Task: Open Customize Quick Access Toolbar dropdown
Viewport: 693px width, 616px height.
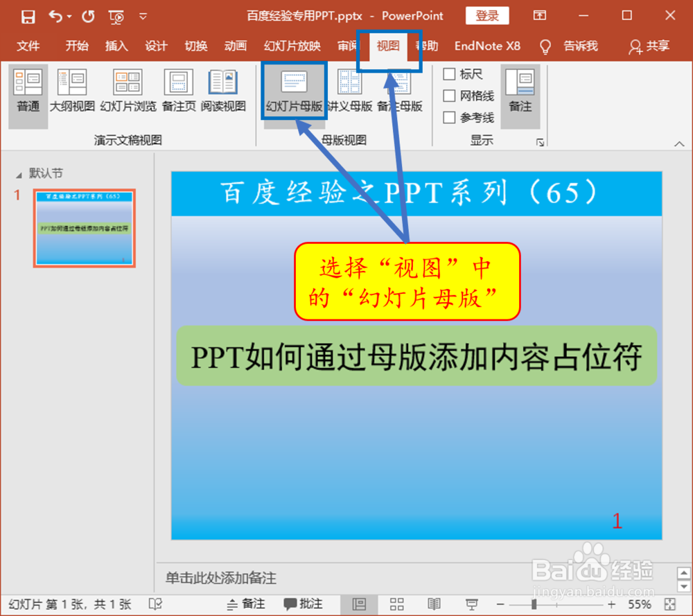Action: [143, 17]
